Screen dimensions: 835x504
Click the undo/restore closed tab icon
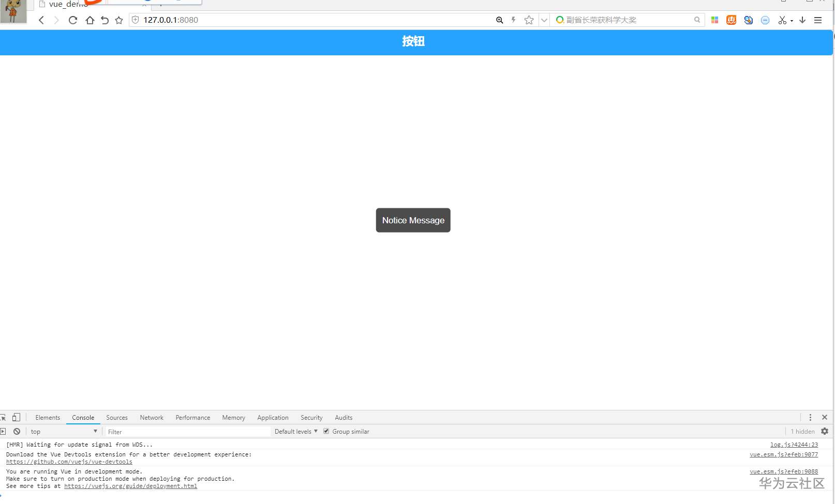105,20
